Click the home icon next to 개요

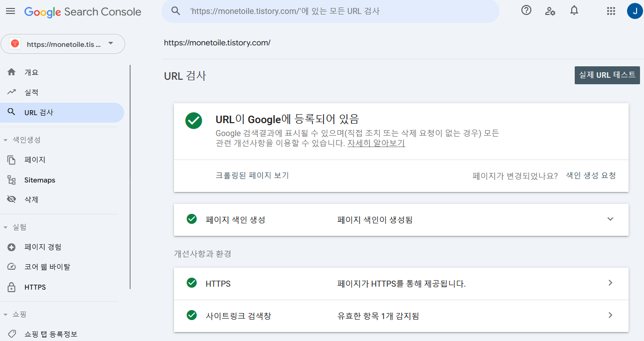pyautogui.click(x=11, y=72)
